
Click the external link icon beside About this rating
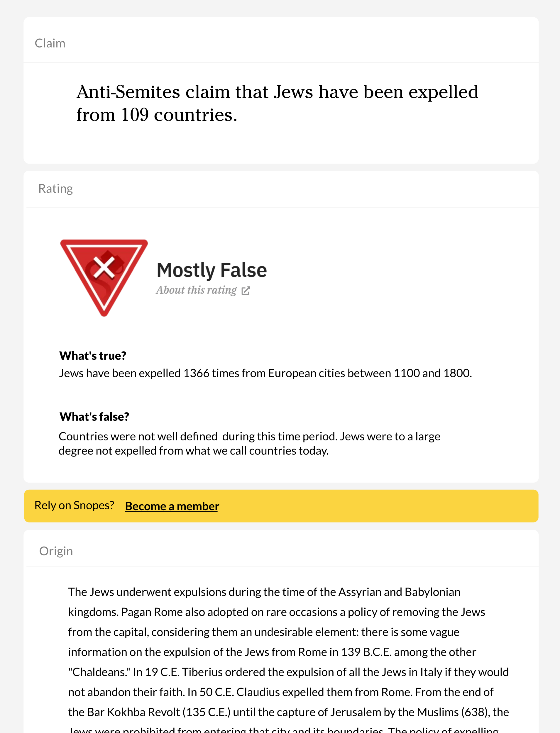tap(246, 291)
